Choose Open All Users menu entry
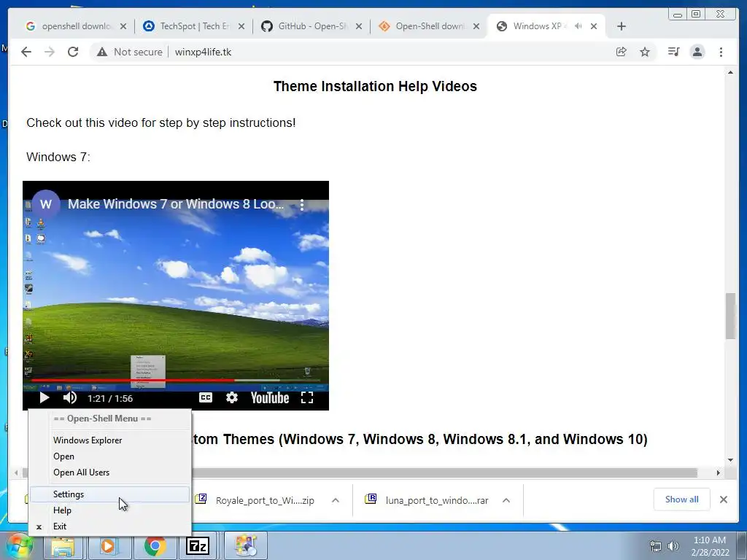 click(109, 472)
